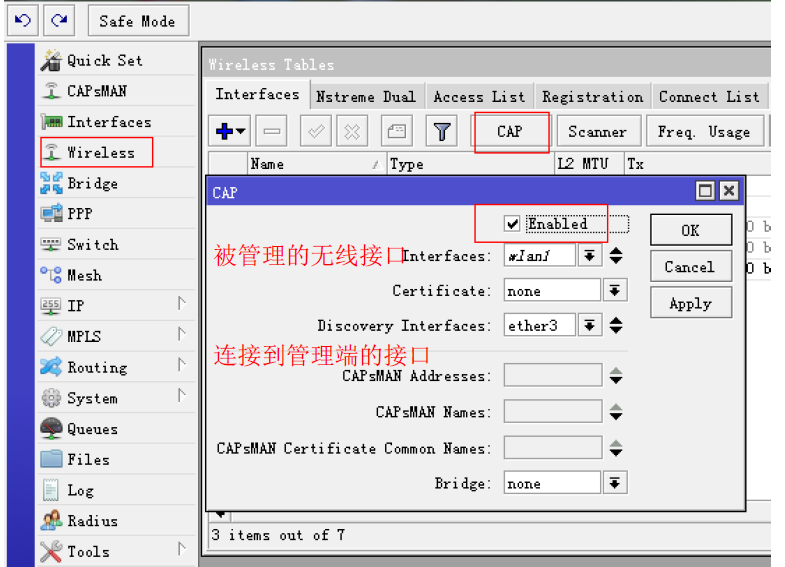The image size is (785, 567).
Task: Maximize the CAP dialog window
Action: 705,191
